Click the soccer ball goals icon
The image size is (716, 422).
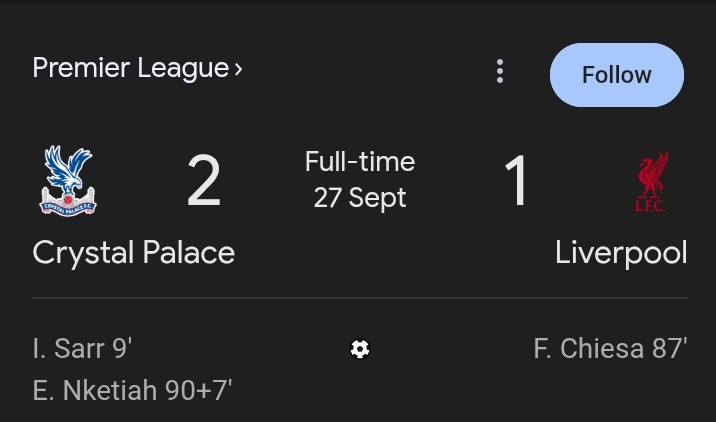pos(360,349)
